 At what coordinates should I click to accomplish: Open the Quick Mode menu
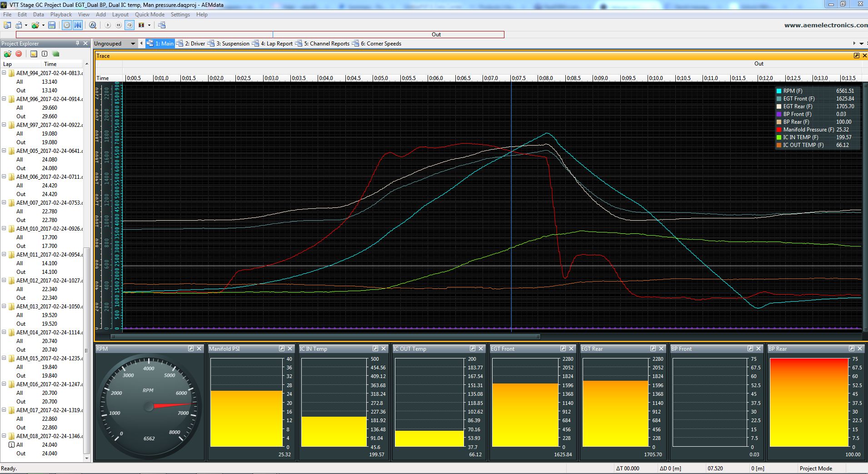pyautogui.click(x=150, y=15)
